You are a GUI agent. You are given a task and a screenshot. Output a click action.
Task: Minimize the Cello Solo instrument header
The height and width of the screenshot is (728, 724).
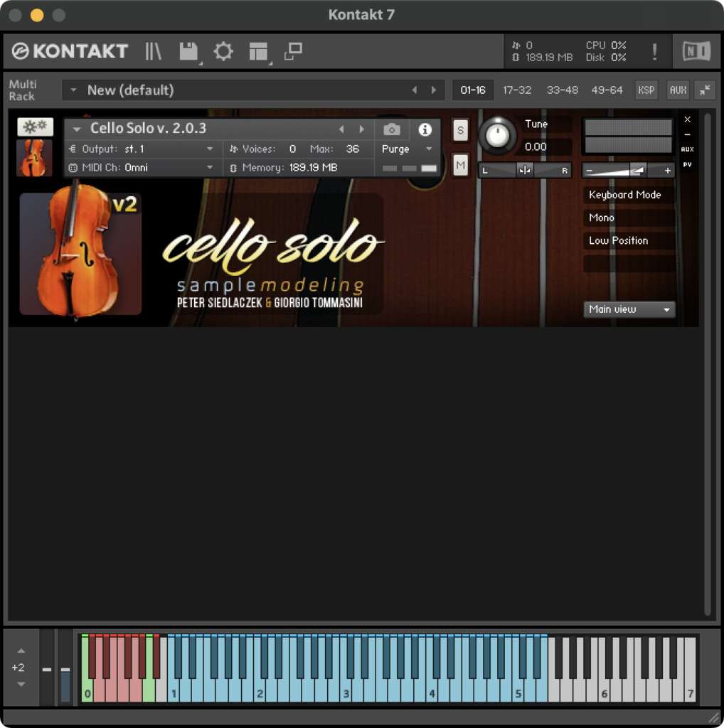[x=687, y=134]
